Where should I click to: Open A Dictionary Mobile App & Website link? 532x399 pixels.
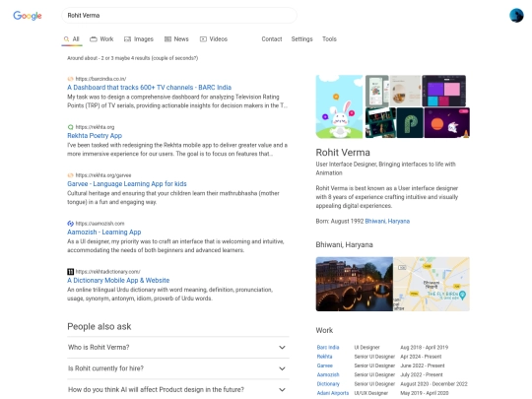(118, 280)
